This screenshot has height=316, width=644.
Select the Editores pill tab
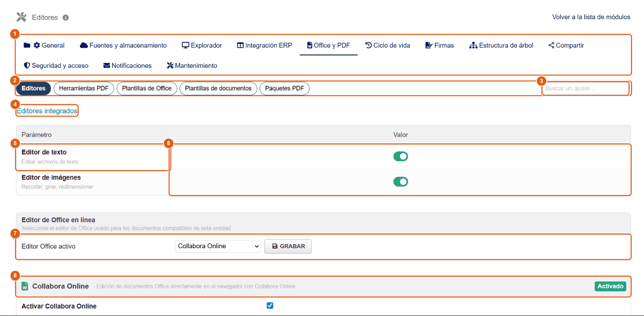point(34,88)
